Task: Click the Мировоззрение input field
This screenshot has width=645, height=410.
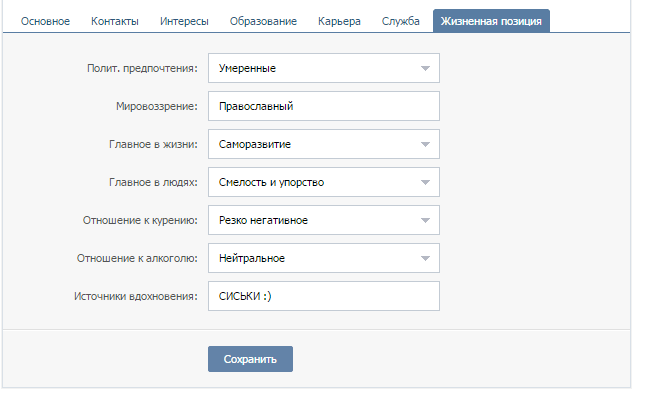Action: coord(324,106)
